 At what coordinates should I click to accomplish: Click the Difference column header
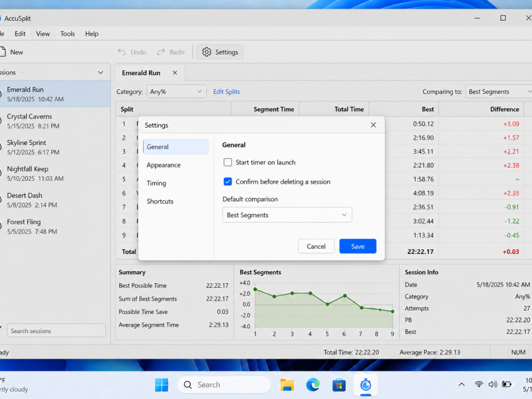481,109
